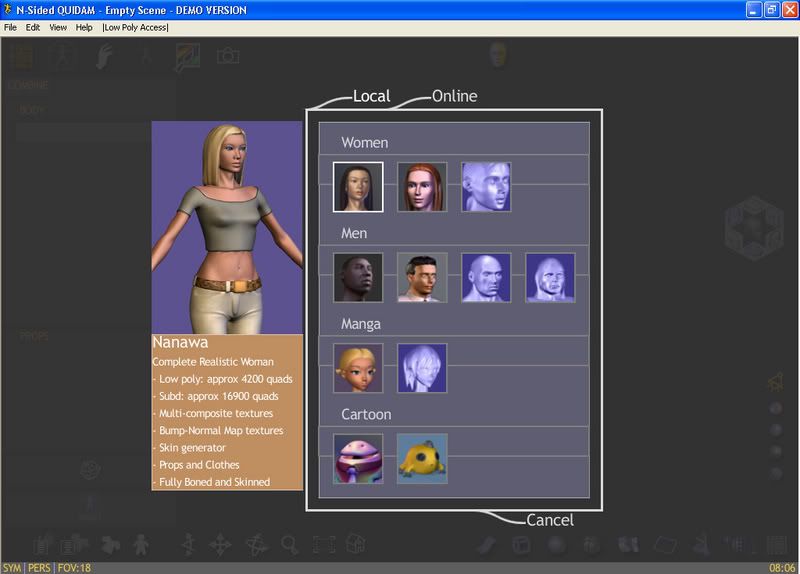800x574 pixels.
Task: Click the 08:06 timer in status bar
Action: (782, 568)
